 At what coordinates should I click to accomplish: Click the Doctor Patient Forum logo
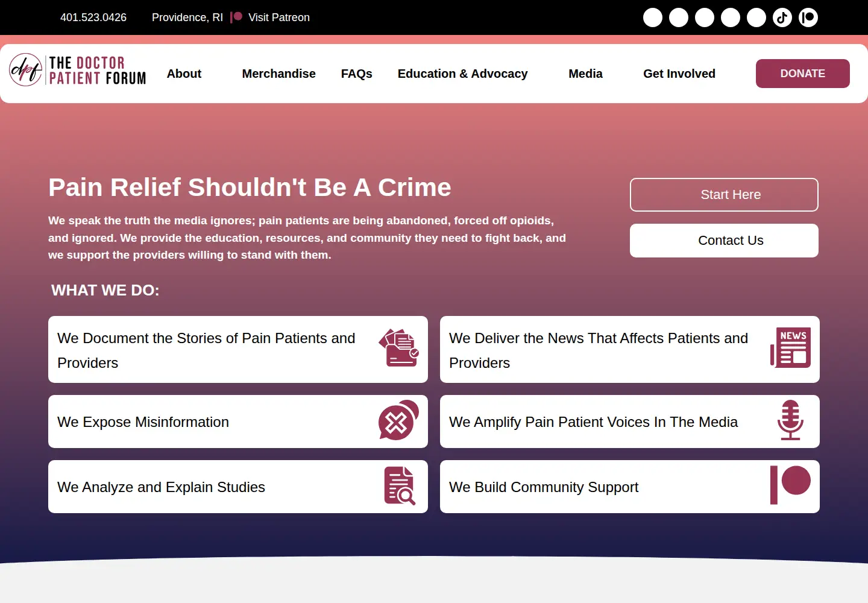(78, 71)
